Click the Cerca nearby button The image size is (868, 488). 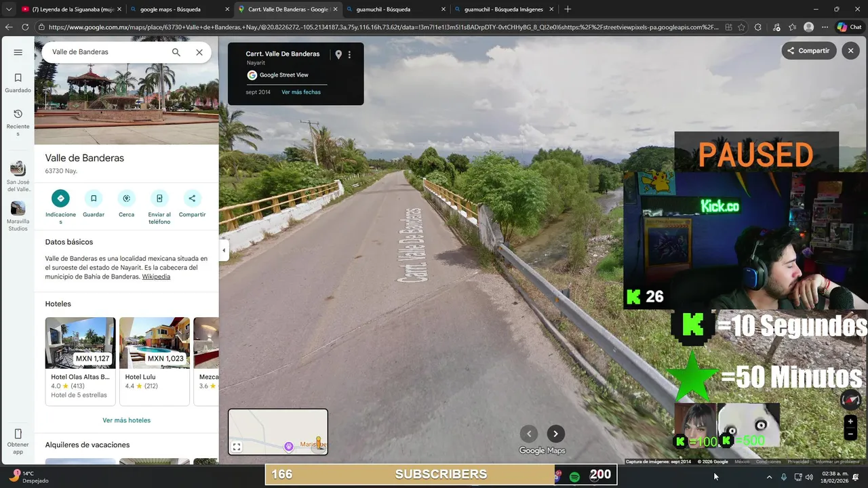click(126, 204)
